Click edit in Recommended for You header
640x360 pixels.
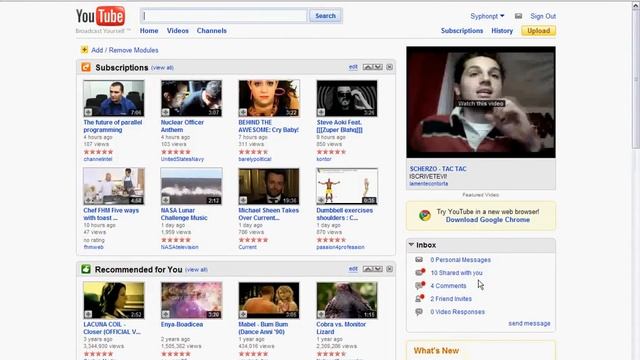point(353,269)
